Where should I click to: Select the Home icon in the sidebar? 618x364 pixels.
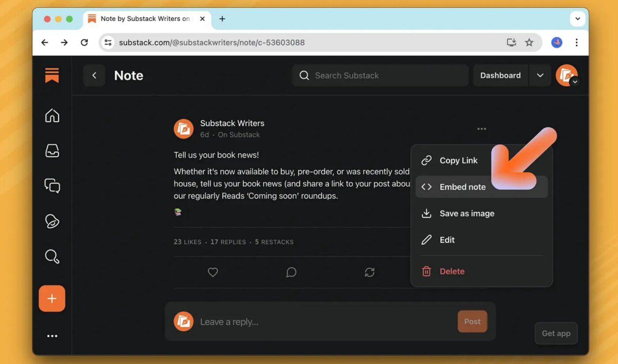[x=52, y=115]
